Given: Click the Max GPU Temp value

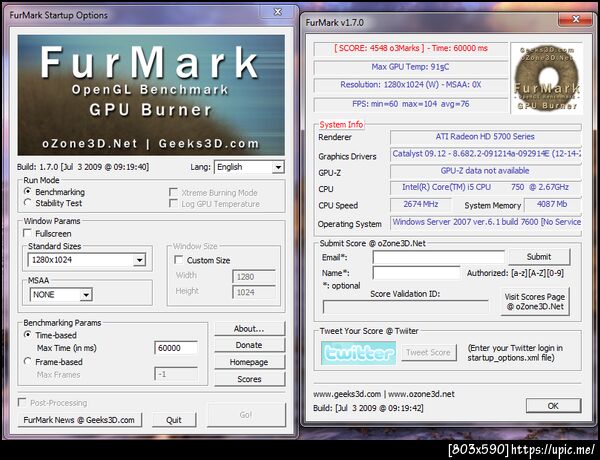Looking at the screenshot, I should point(410,67).
